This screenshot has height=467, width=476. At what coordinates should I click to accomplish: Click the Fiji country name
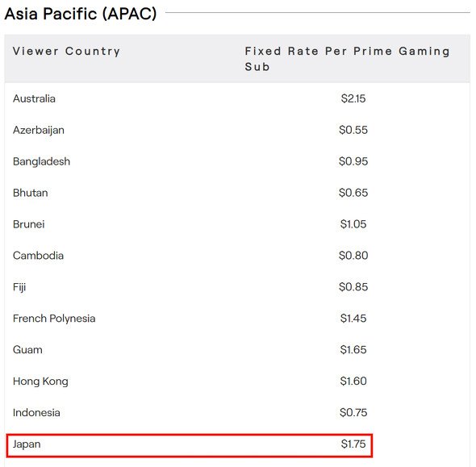[x=19, y=287]
